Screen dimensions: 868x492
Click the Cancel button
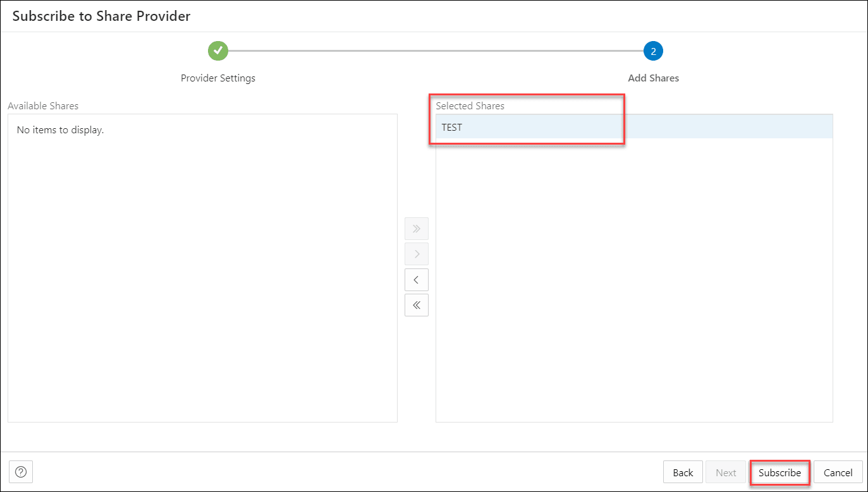tap(838, 472)
